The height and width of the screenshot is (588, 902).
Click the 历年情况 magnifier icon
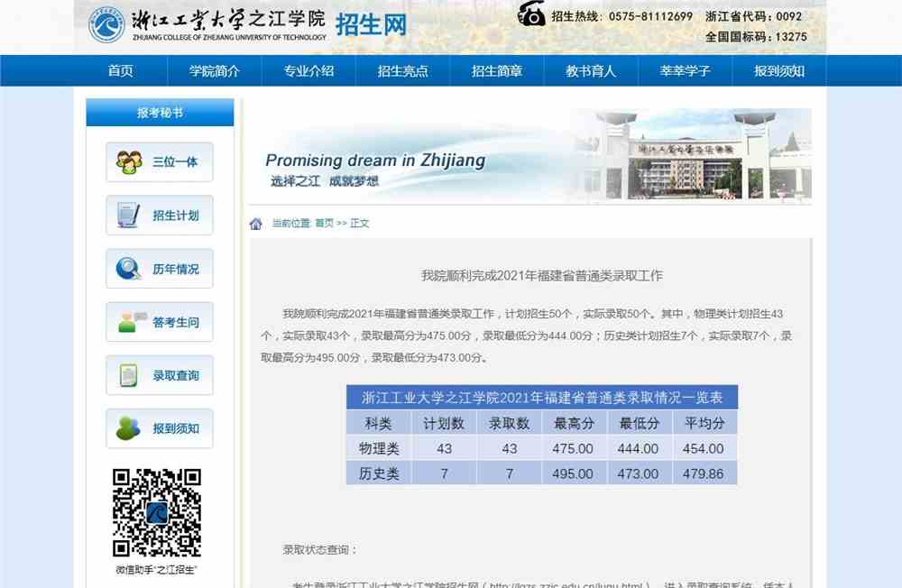point(128,269)
